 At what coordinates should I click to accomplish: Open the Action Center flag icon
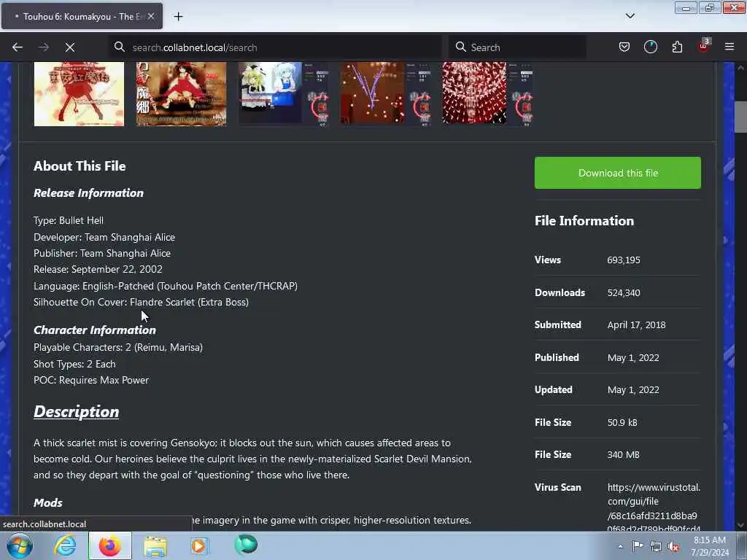[638, 546]
